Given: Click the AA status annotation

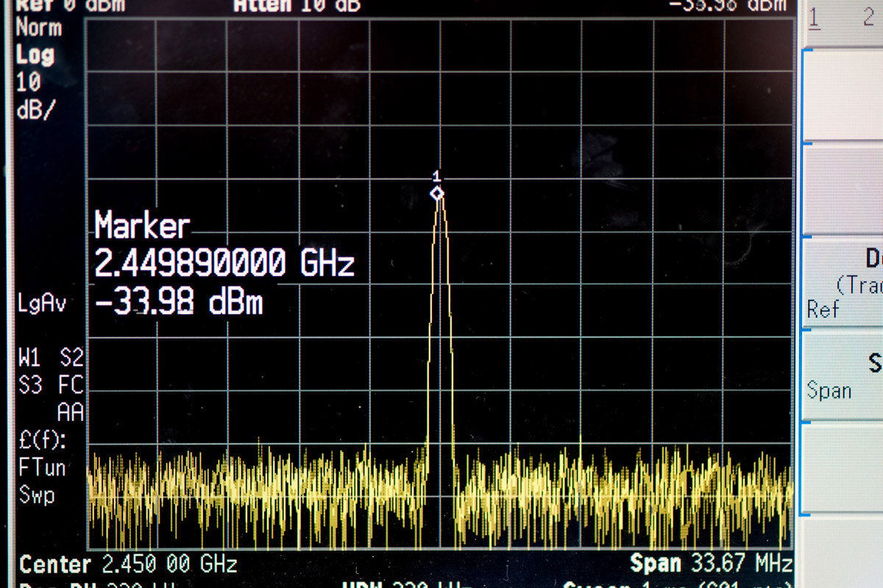Looking at the screenshot, I should tap(70, 412).
